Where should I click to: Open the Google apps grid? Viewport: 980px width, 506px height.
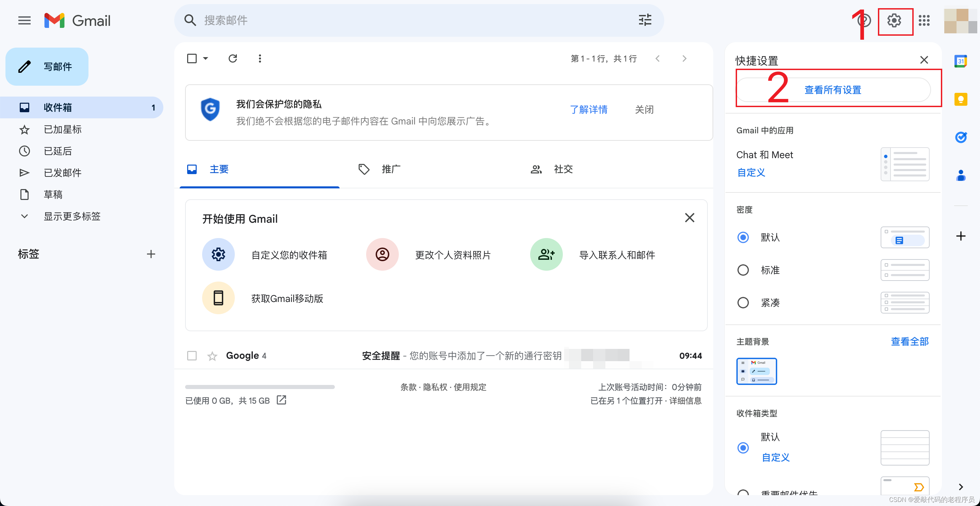tap(924, 20)
